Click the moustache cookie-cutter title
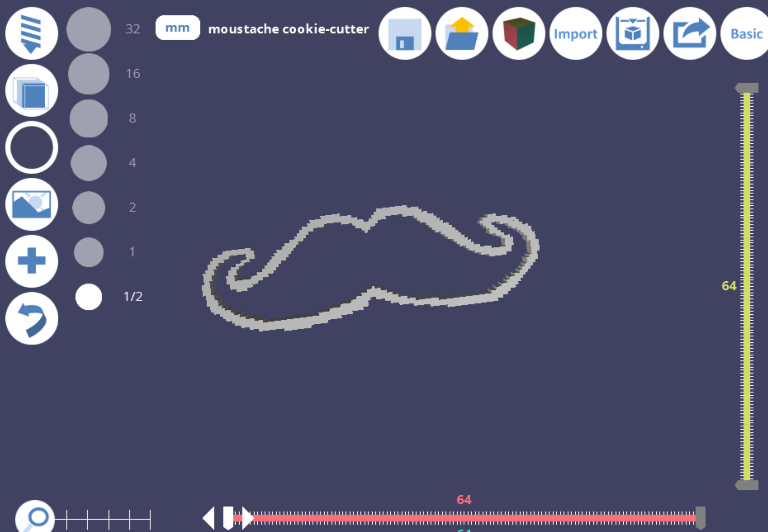 (x=288, y=29)
